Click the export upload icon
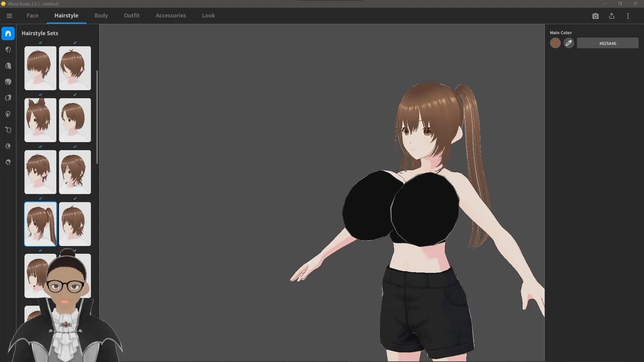 (611, 16)
